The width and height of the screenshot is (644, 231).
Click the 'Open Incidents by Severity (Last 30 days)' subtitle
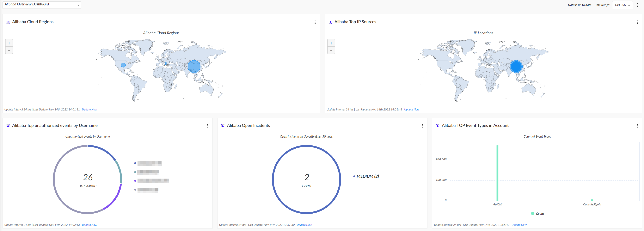tap(306, 137)
